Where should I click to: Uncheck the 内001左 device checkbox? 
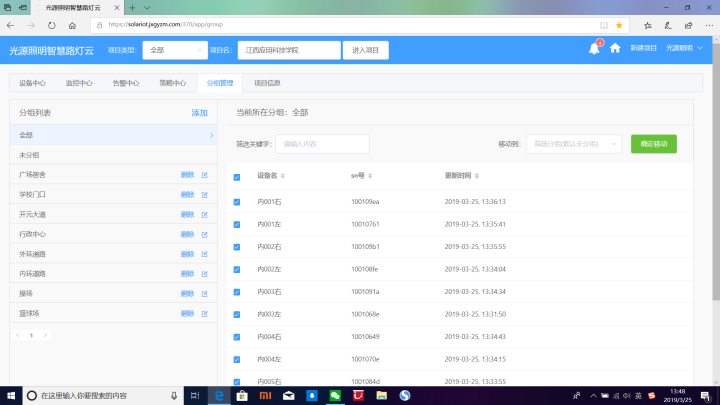click(x=237, y=225)
